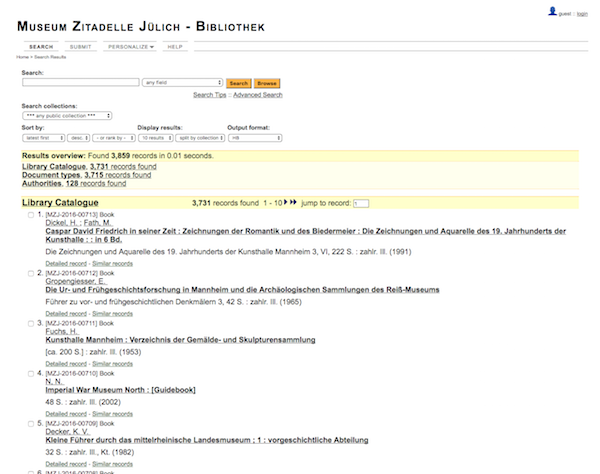The width and height of the screenshot is (600, 474).
Task: Click the main search text field
Action: click(80, 83)
